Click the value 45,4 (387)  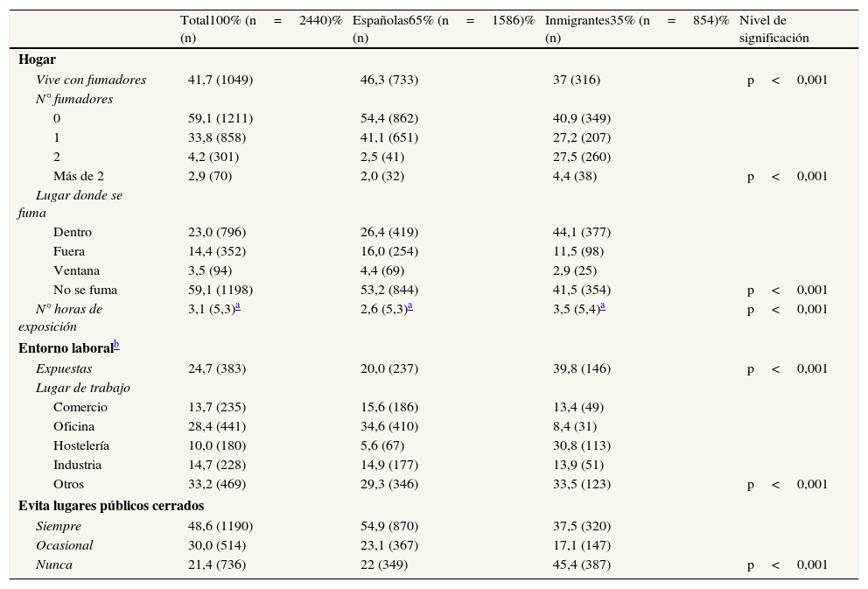point(582,564)
